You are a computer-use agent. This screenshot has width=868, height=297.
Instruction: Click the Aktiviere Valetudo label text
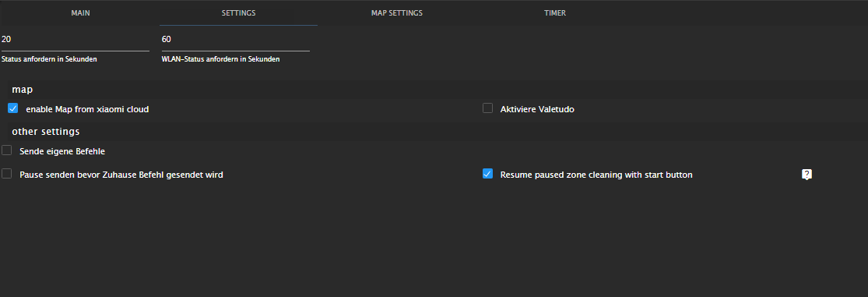(537, 110)
